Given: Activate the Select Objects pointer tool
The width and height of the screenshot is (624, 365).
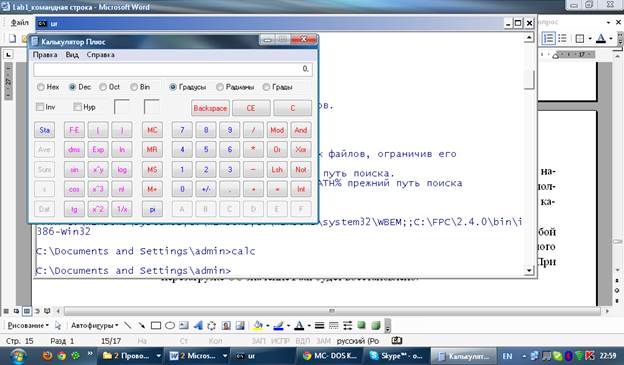Looking at the screenshot, I should (x=58, y=326).
